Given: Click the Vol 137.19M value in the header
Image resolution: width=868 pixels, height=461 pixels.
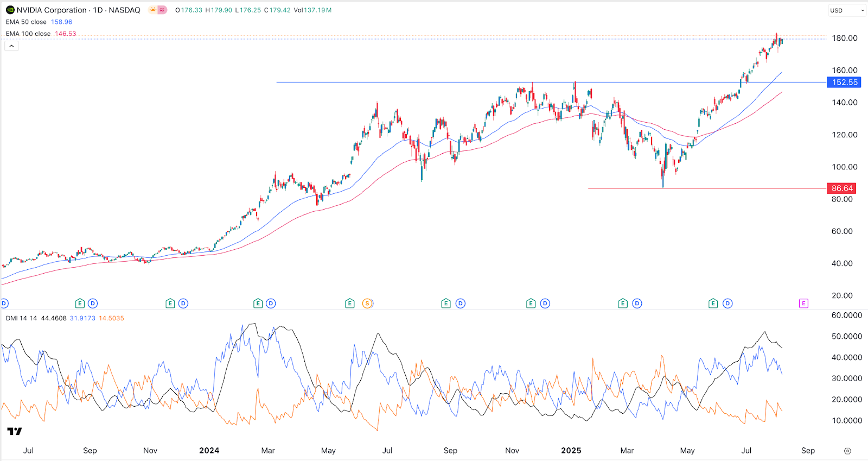Looking at the screenshot, I should [x=312, y=10].
